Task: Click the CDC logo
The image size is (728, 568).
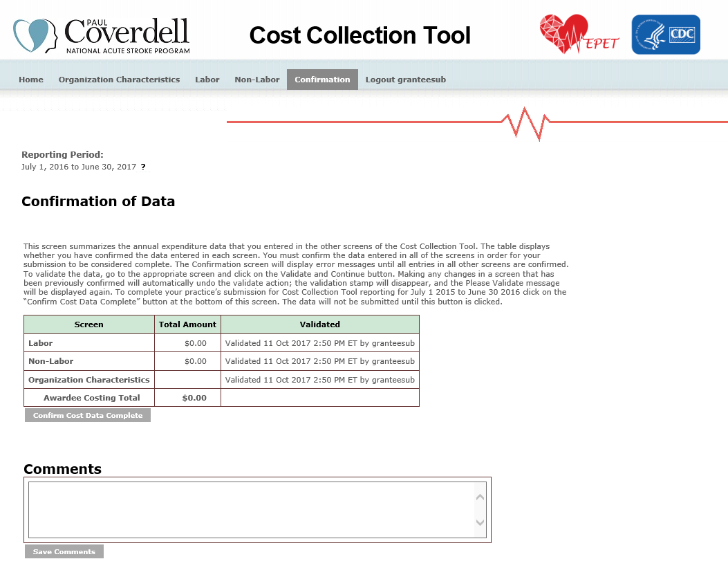Action: (x=666, y=35)
